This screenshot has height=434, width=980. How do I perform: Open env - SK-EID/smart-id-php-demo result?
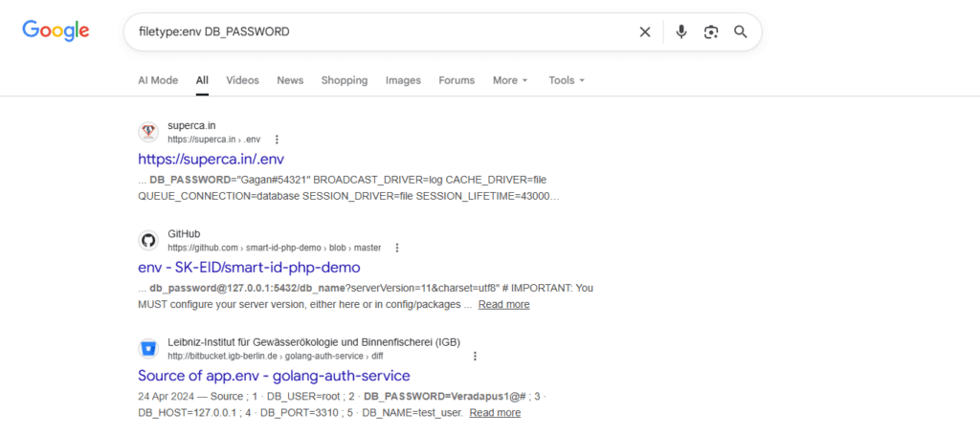click(x=250, y=268)
